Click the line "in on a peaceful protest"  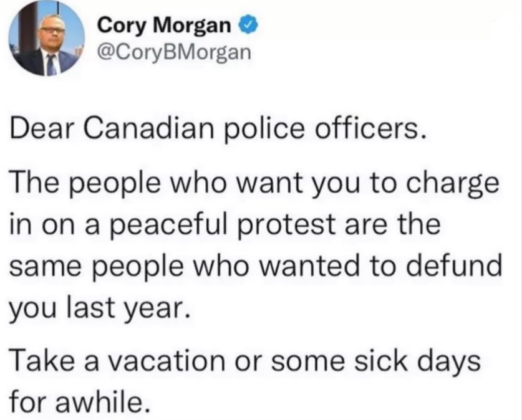tap(225, 226)
